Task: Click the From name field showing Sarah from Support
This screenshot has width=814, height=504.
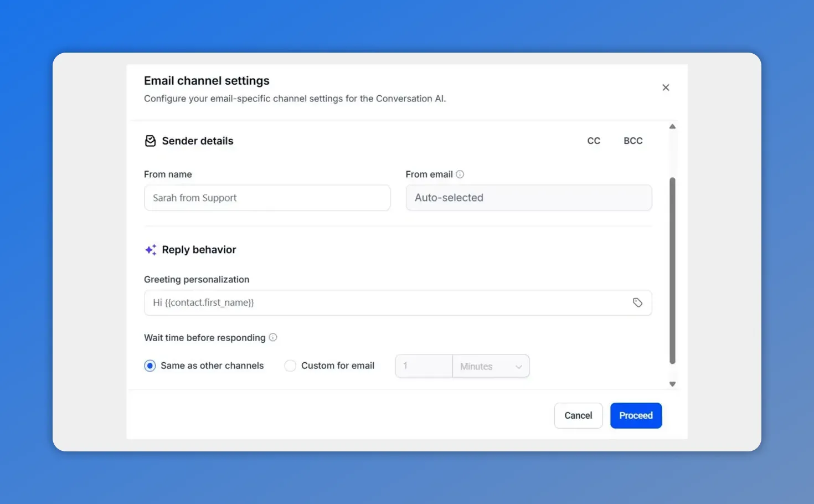Action: [267, 198]
